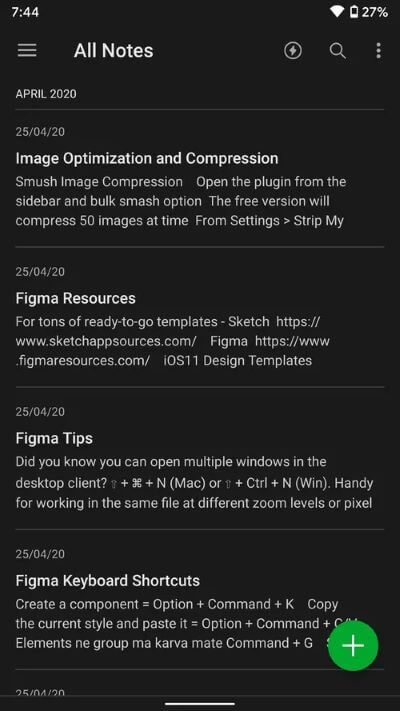Open the Figma Resources note
This screenshot has height=711, width=400.
[200, 317]
